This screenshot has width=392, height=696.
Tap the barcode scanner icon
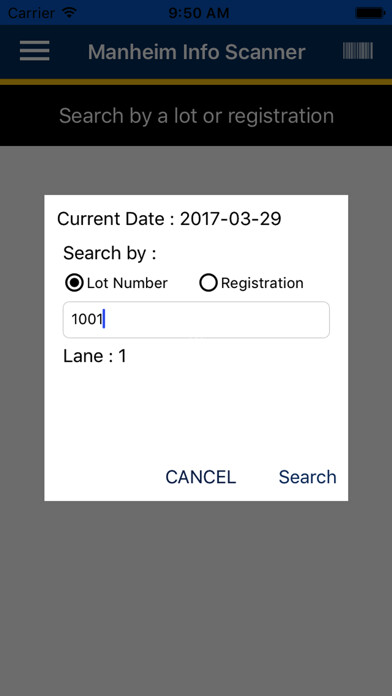pyautogui.click(x=357, y=51)
